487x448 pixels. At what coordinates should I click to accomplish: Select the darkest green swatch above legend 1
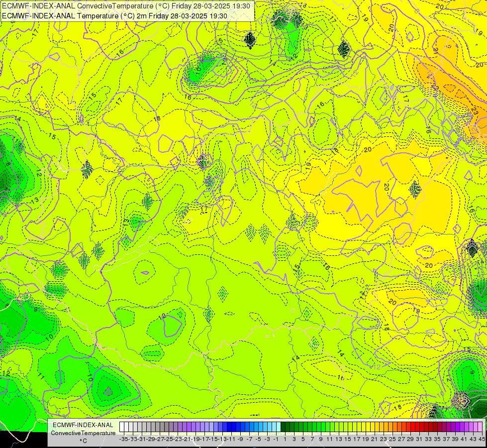click(283, 427)
